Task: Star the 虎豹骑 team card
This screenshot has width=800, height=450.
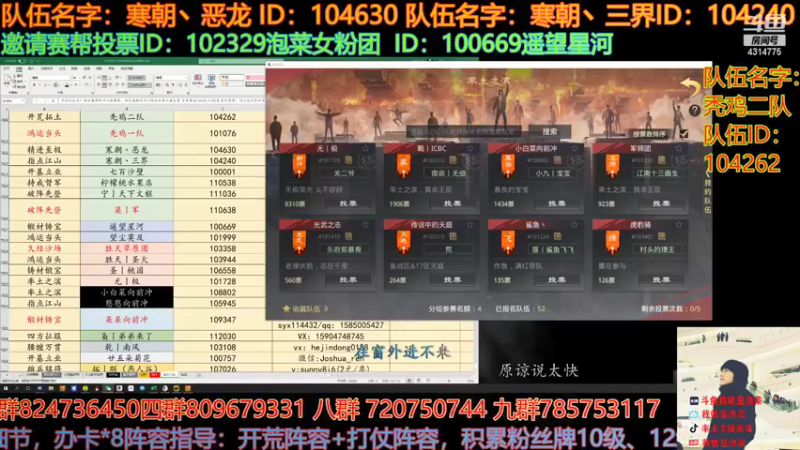Action: [x=679, y=224]
